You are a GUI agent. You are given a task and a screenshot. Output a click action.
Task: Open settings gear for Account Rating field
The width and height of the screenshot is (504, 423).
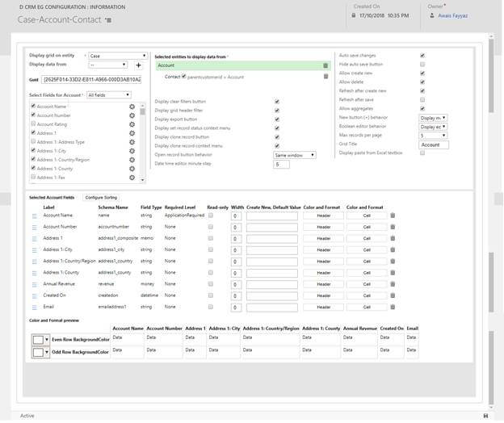point(132,124)
